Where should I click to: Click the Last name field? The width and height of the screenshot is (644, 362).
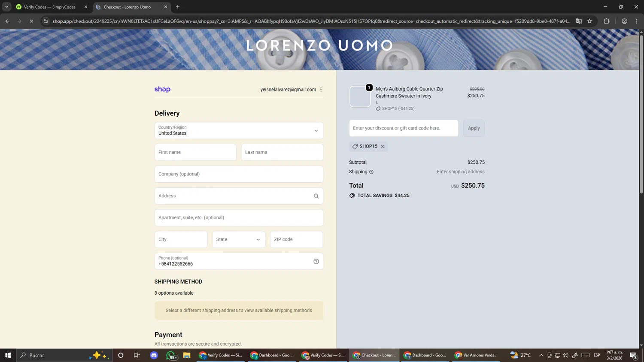282,152
